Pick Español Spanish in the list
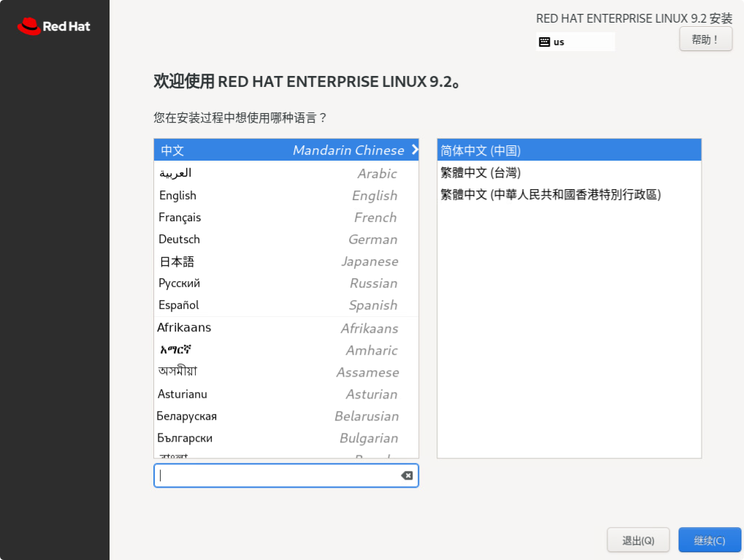Screen dimensions: 744x560 pyautogui.click(x=286, y=304)
